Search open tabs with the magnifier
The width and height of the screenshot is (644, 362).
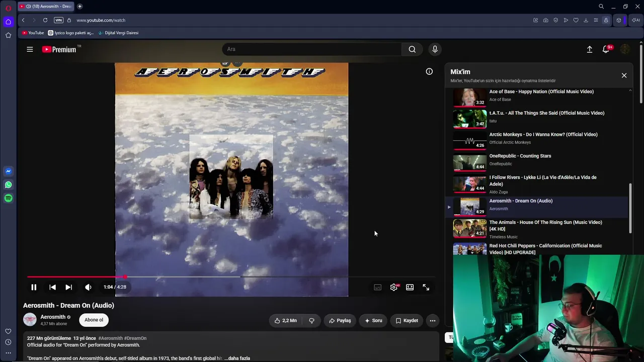[x=601, y=7]
